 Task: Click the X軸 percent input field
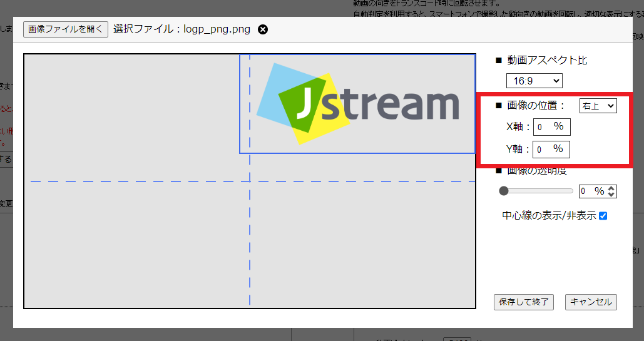551,126
